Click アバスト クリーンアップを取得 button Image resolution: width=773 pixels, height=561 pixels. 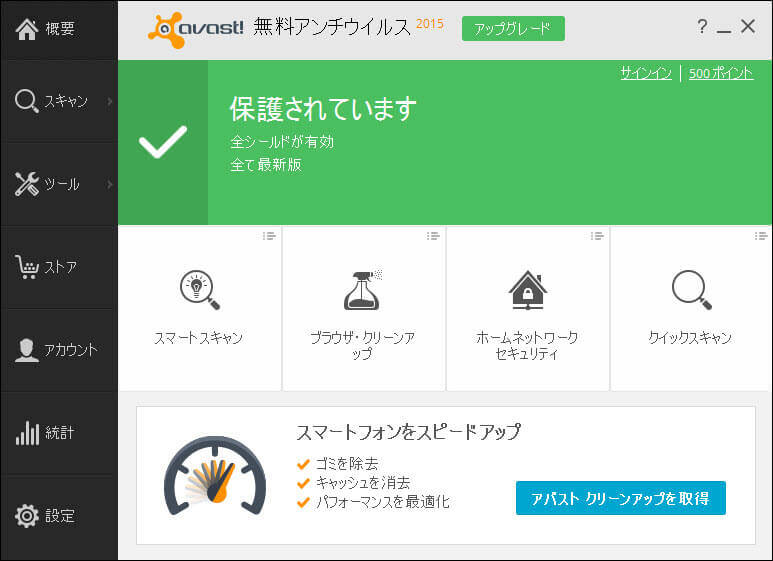[621, 498]
